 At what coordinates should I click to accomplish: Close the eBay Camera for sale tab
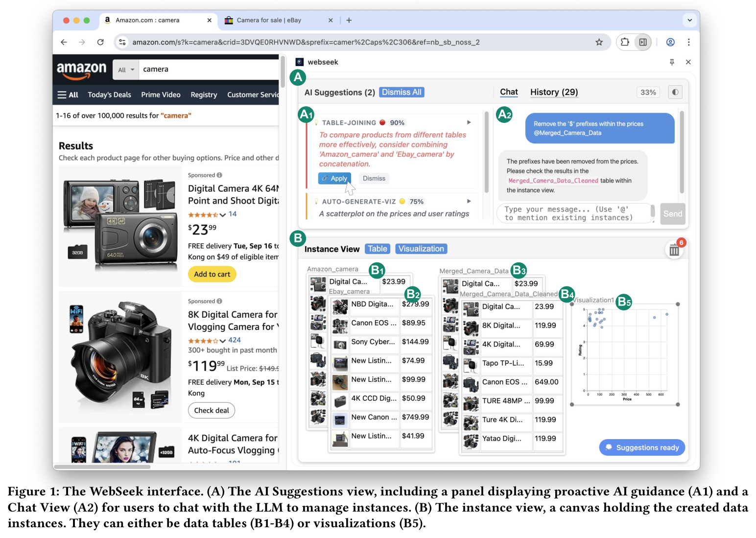click(x=331, y=20)
